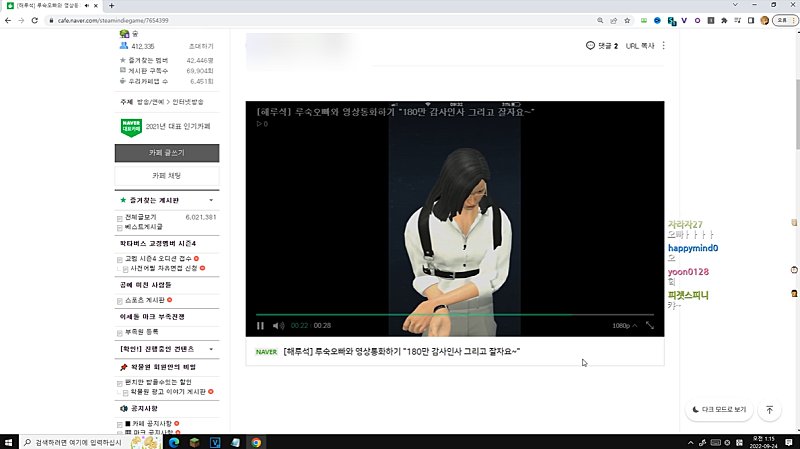Viewport: 800px width, 449px height.
Task: Click the 즐겨찾는 멤버 star icon
Action: coord(122,60)
